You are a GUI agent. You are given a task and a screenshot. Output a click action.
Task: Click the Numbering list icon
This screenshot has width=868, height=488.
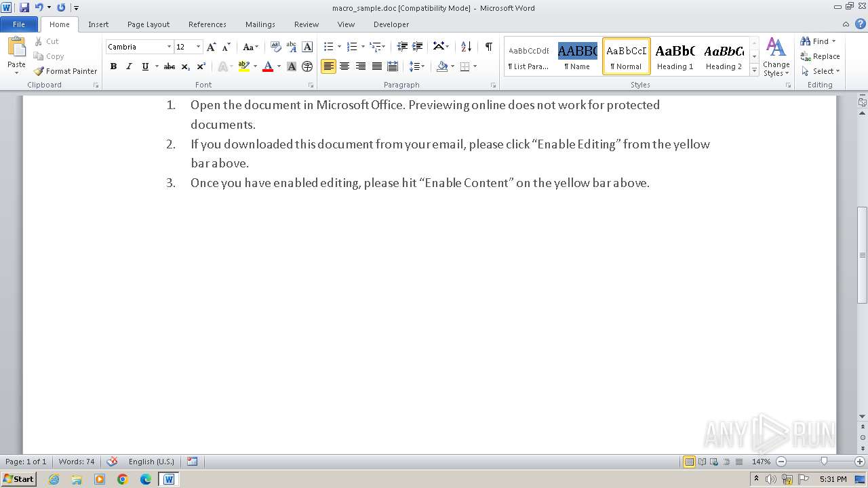pos(351,47)
